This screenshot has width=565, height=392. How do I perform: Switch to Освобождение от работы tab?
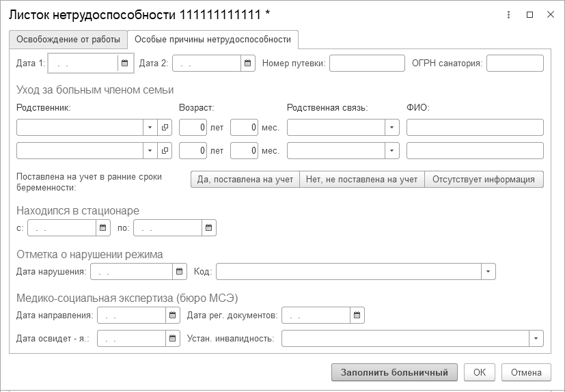tap(68, 40)
